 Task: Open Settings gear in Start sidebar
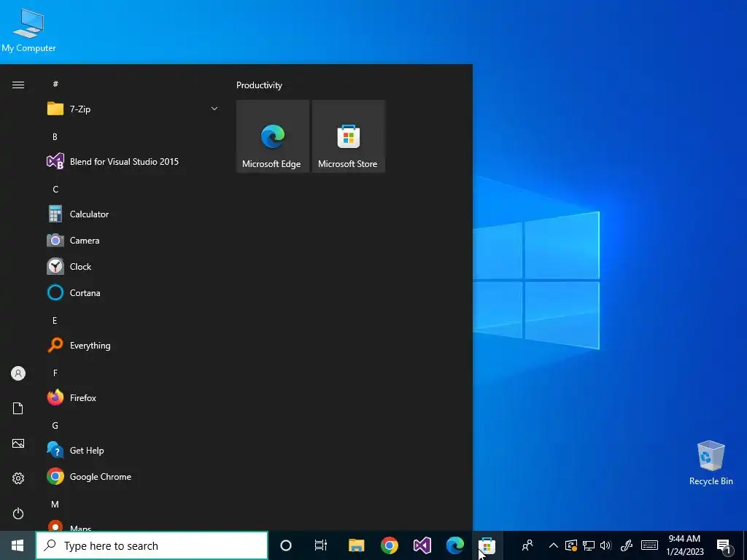(x=18, y=478)
